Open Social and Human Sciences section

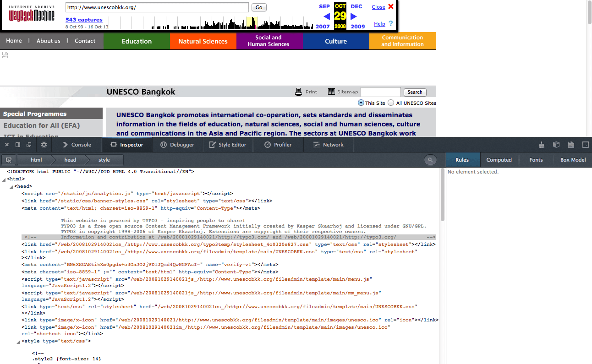point(269,41)
